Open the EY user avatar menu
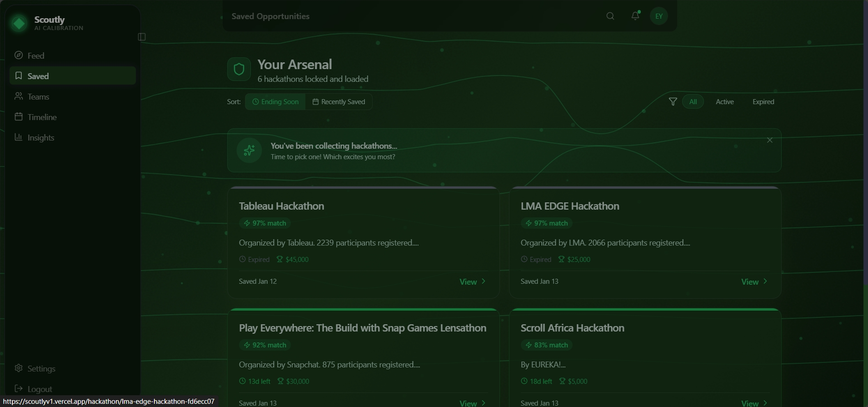The image size is (868, 407). [x=658, y=16]
